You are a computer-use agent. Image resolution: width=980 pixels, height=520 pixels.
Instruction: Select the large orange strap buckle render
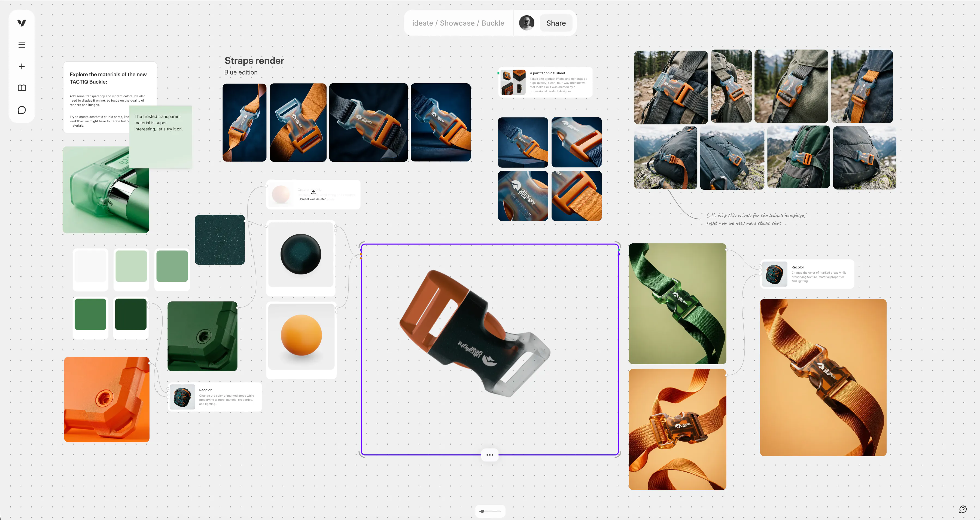click(x=823, y=377)
